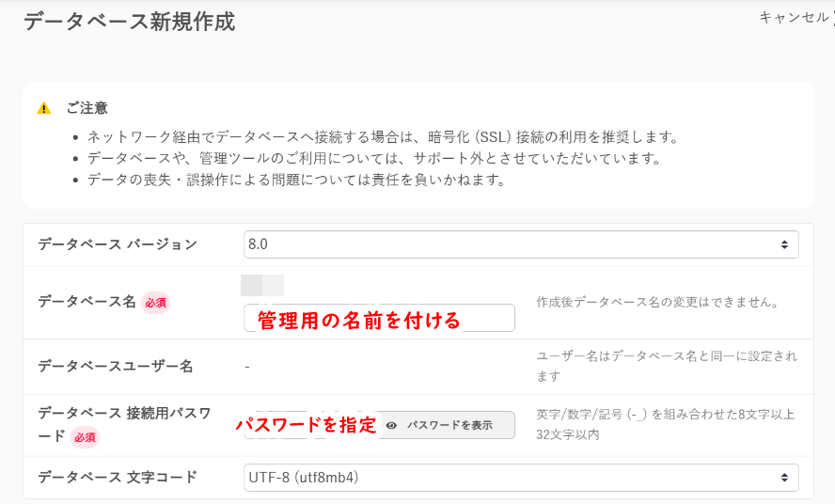Click the 必須 badge beside データベース名

pos(156,303)
